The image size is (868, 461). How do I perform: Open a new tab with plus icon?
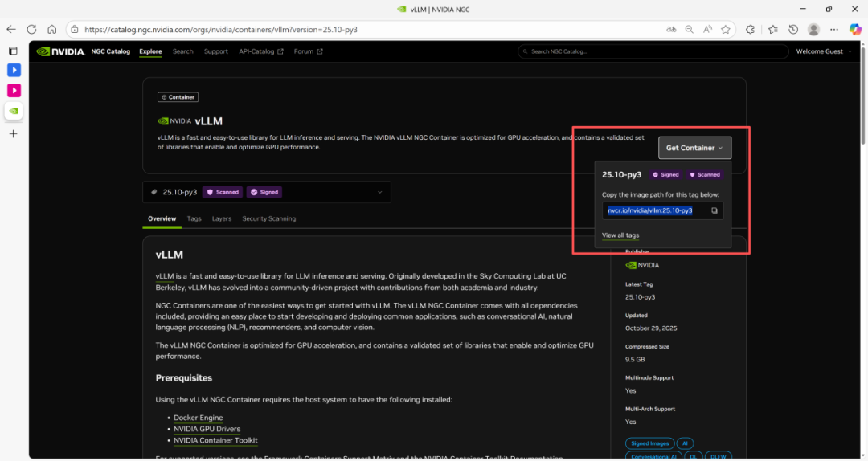(x=13, y=133)
